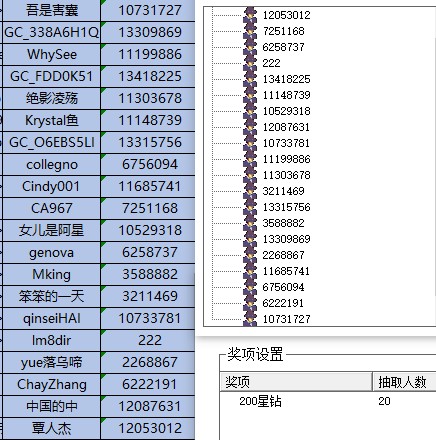
Task: Select spreadsheet ID cell 12087631
Action: point(148,406)
